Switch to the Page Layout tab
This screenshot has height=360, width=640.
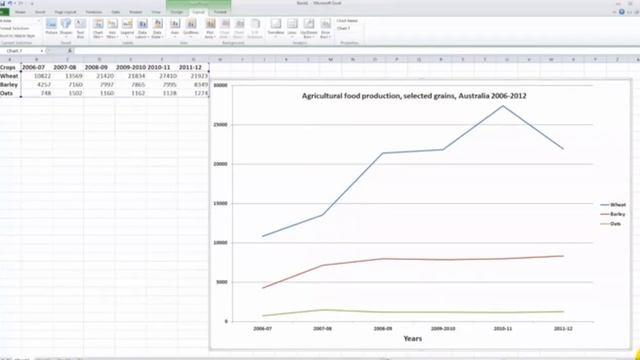pyautogui.click(x=65, y=12)
